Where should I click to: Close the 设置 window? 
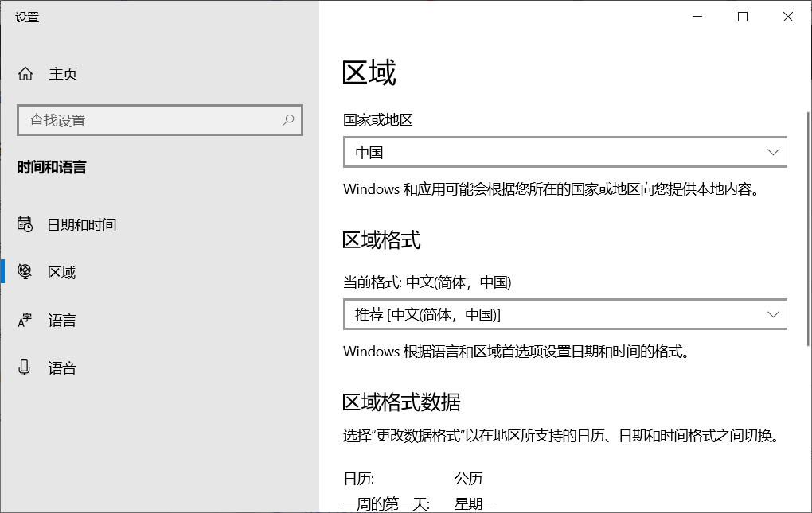(788, 17)
